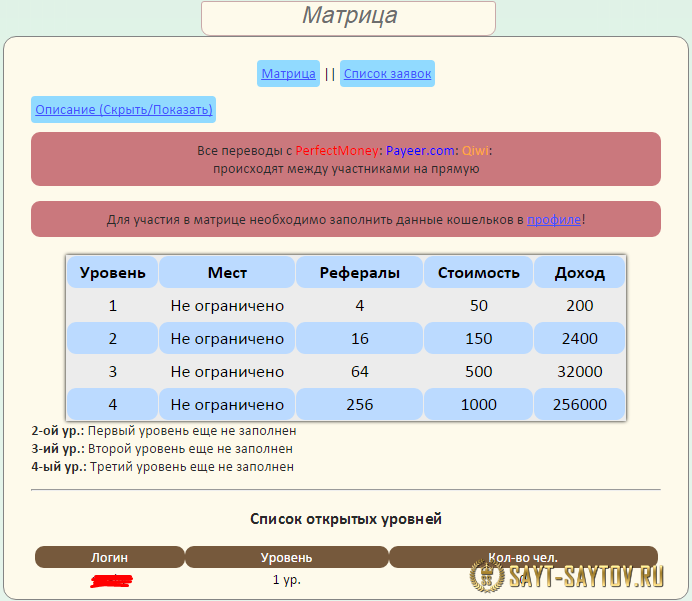Follow the профиле link in notice
This screenshot has height=601, width=692.
coord(554,220)
